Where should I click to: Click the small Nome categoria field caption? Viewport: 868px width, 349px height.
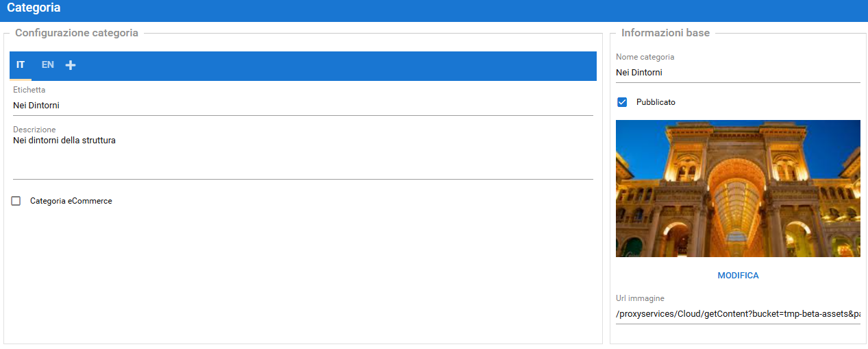click(x=645, y=57)
